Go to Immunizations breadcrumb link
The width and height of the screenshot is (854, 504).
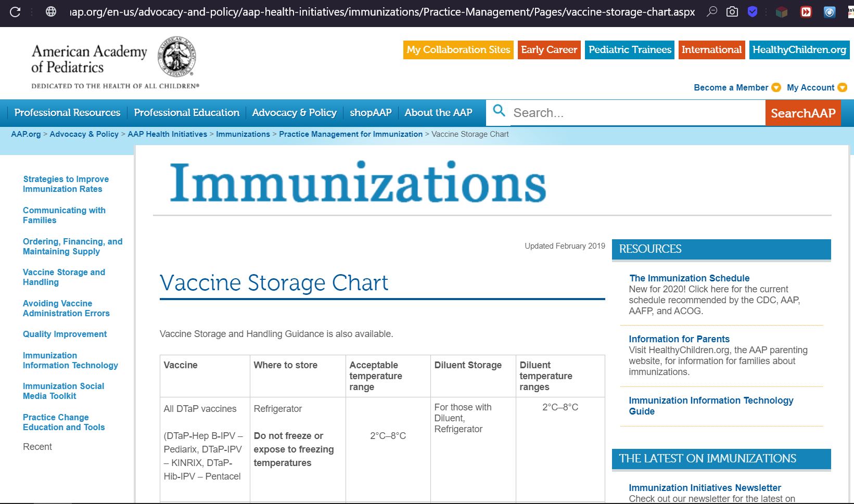243,134
